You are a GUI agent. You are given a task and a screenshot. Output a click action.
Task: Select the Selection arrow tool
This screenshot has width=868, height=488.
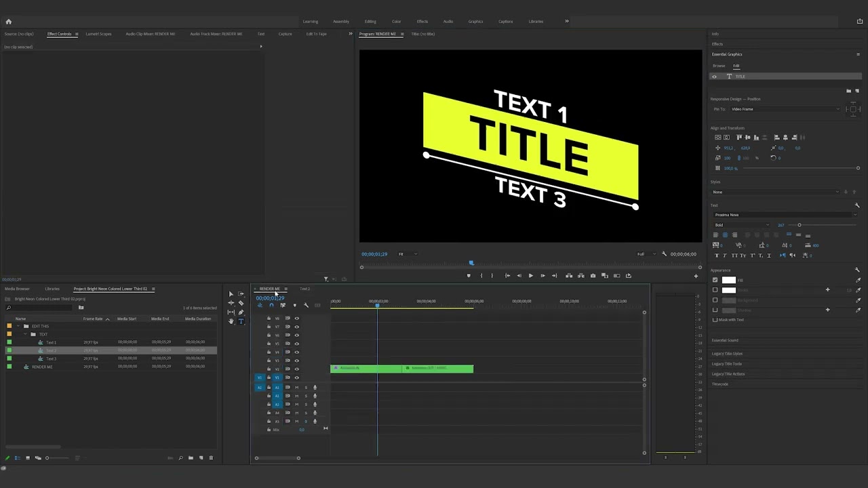231,294
